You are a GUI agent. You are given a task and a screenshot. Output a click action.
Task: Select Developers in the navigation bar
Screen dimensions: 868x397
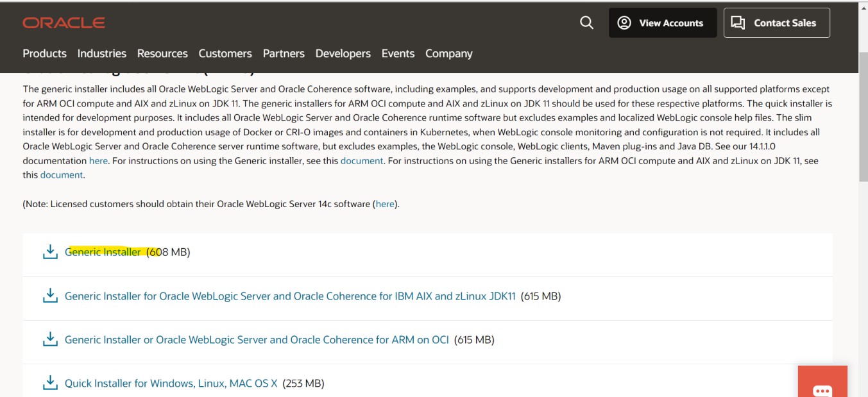(343, 54)
